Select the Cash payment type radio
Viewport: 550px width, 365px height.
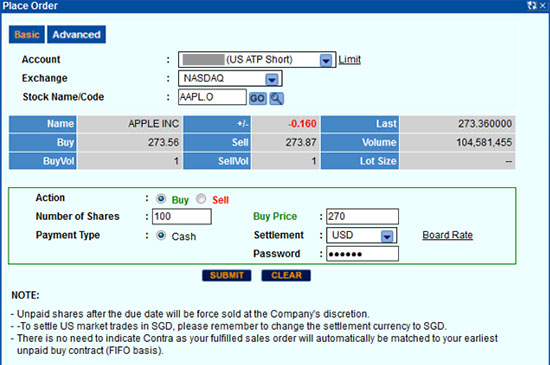point(161,235)
